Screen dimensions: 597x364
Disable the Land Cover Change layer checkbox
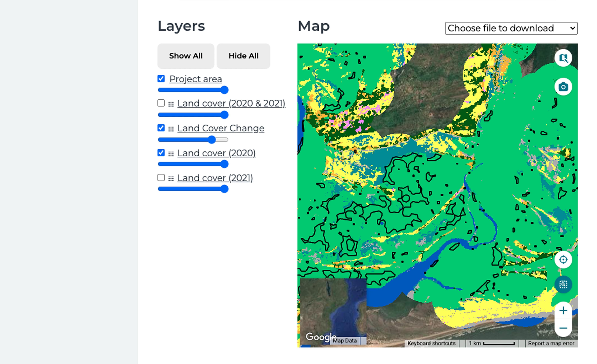pyautogui.click(x=161, y=128)
